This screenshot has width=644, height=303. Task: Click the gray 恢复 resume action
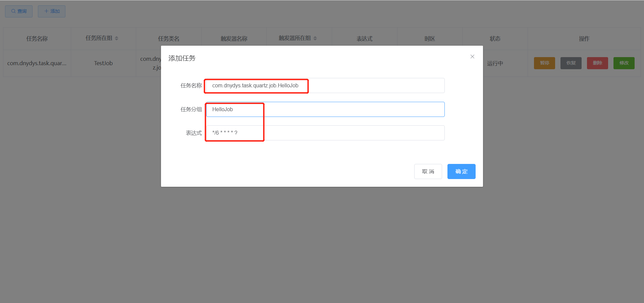571,63
